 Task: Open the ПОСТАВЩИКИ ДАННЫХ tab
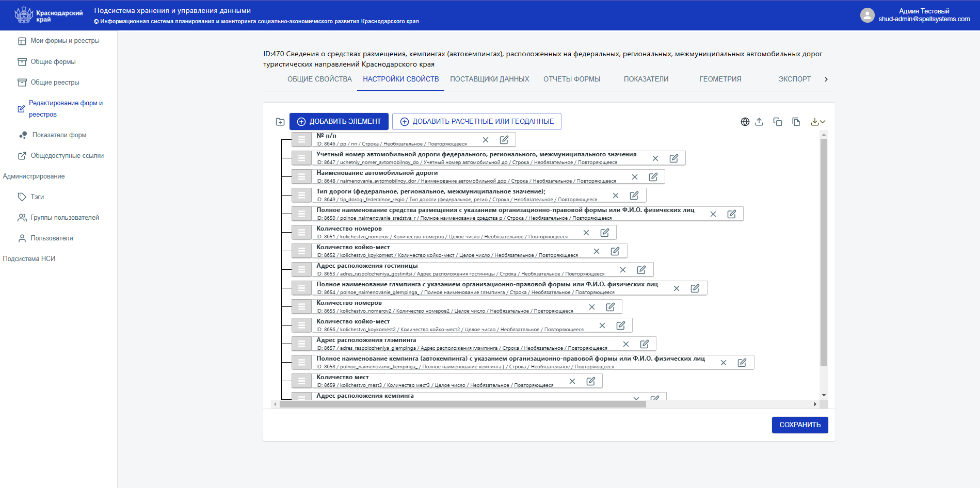pos(489,79)
